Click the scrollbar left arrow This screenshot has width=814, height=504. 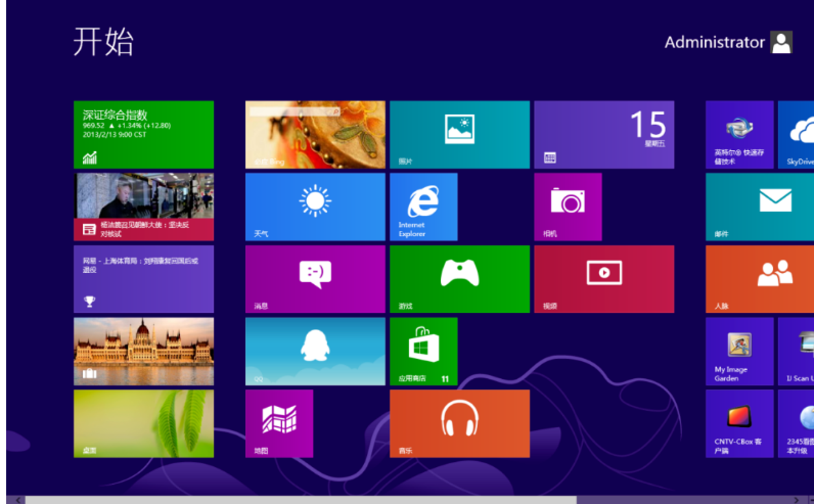click(18, 500)
